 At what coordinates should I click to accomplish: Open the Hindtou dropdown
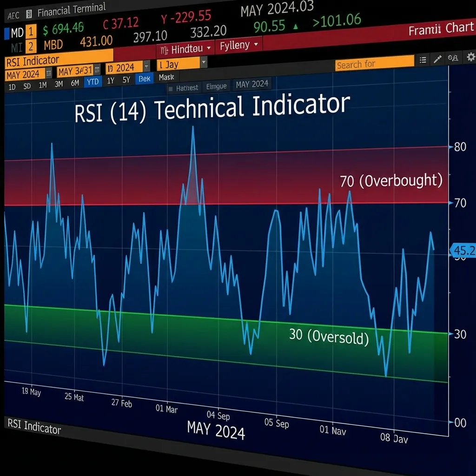(186, 48)
